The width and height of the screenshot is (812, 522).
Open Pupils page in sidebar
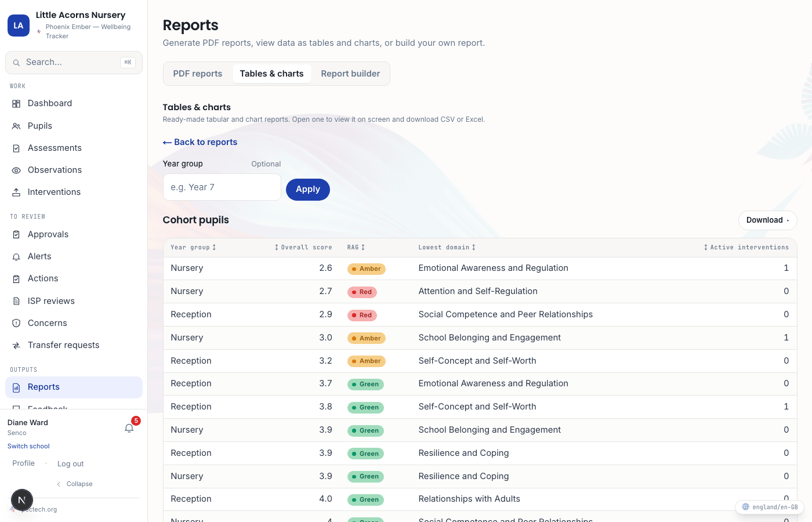click(x=74, y=126)
